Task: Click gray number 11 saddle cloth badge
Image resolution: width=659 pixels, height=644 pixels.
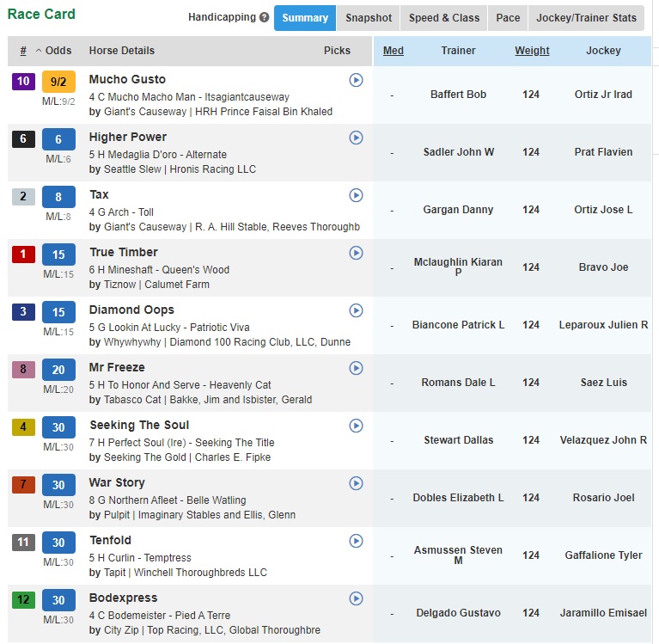Action: tap(23, 543)
